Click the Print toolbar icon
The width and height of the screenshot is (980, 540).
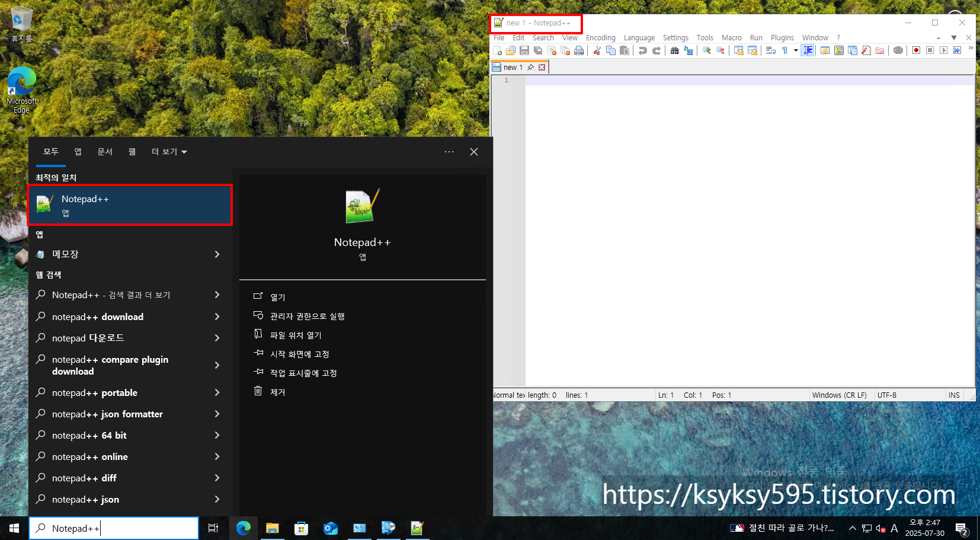(579, 50)
